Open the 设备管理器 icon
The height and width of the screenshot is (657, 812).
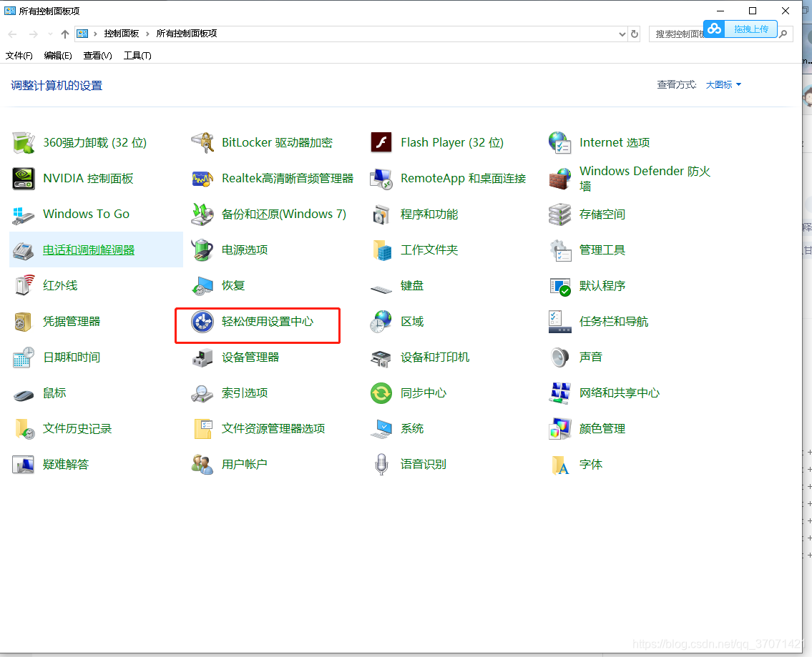(202, 357)
